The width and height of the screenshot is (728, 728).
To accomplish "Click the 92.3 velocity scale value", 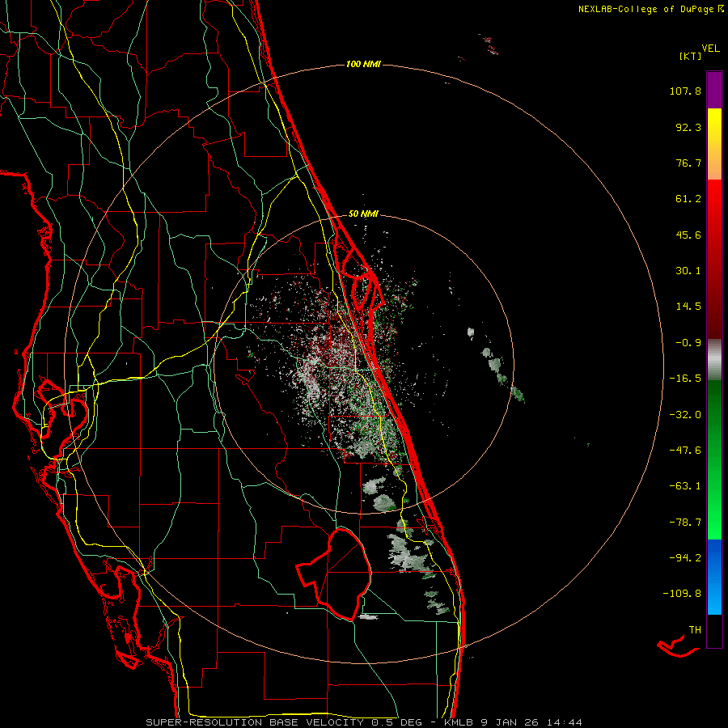I will click(688, 127).
